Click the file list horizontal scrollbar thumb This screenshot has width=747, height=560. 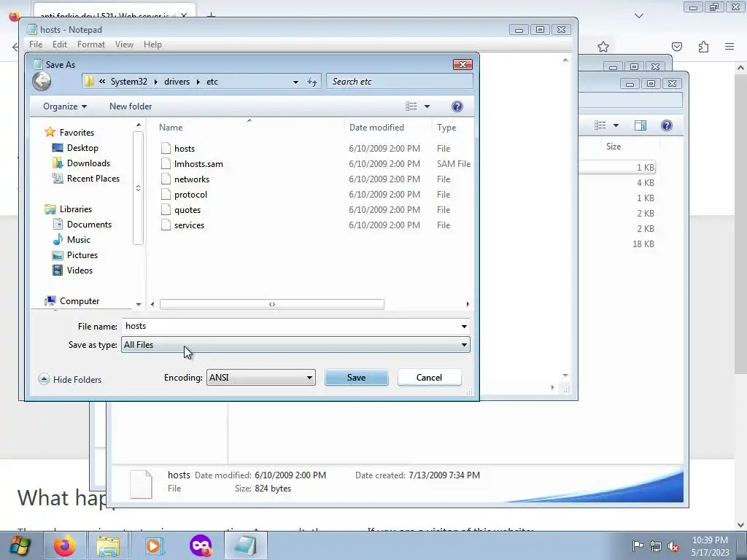click(272, 304)
